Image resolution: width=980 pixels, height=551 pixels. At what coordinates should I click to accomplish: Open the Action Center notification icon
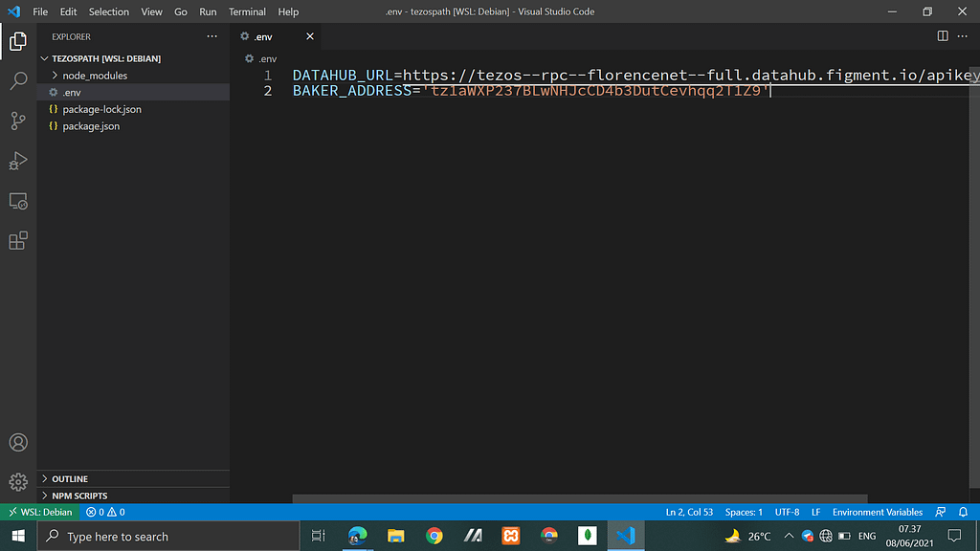pos(954,536)
